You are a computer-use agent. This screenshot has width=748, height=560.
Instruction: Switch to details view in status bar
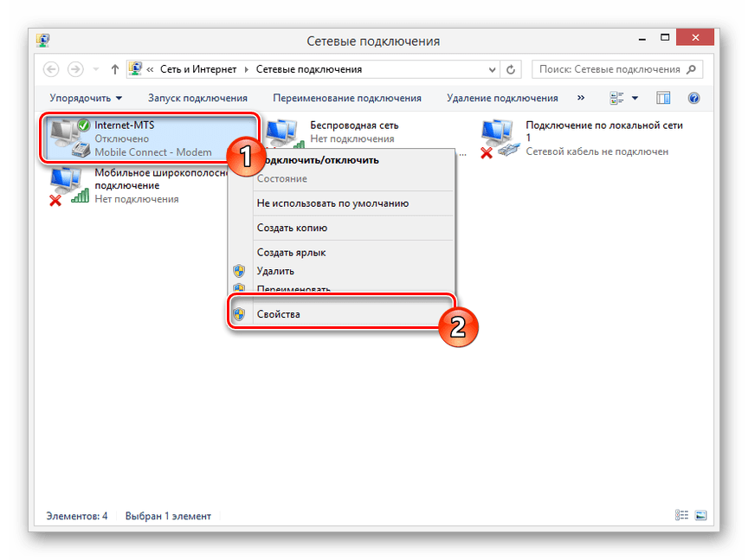pyautogui.click(x=681, y=515)
